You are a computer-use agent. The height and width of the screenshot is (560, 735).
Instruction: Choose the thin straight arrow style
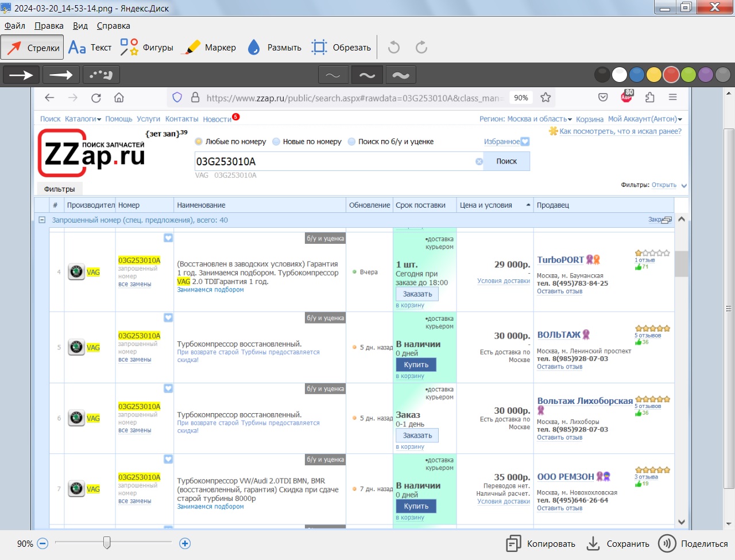click(21, 75)
